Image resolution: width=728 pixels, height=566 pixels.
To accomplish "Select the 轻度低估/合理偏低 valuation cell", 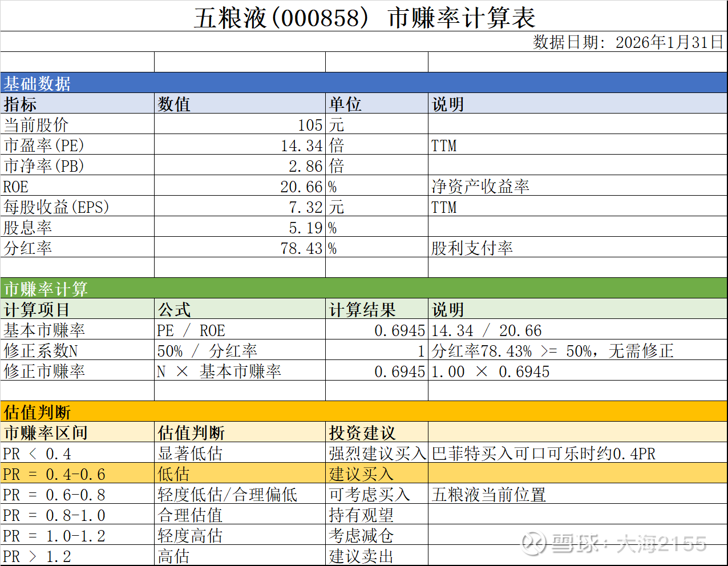I will click(240, 494).
